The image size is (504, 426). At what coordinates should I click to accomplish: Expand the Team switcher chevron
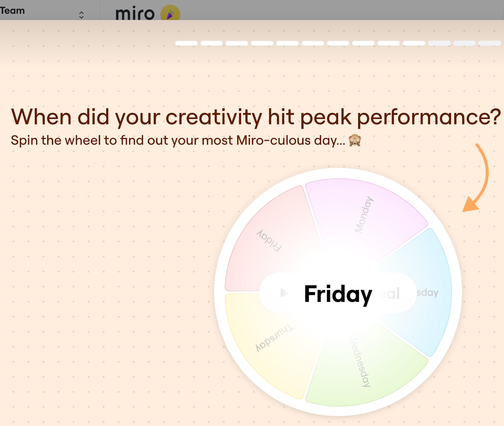pyautogui.click(x=81, y=15)
